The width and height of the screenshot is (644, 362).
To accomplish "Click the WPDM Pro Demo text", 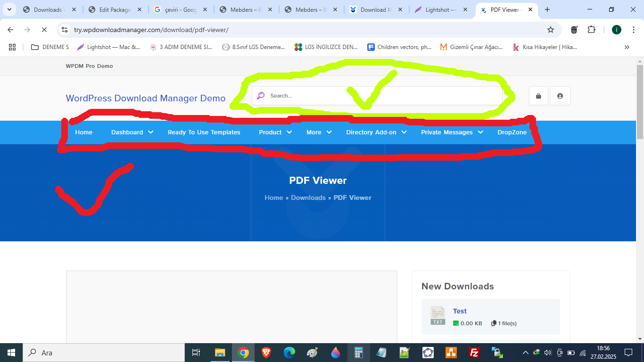I will tap(90, 66).
